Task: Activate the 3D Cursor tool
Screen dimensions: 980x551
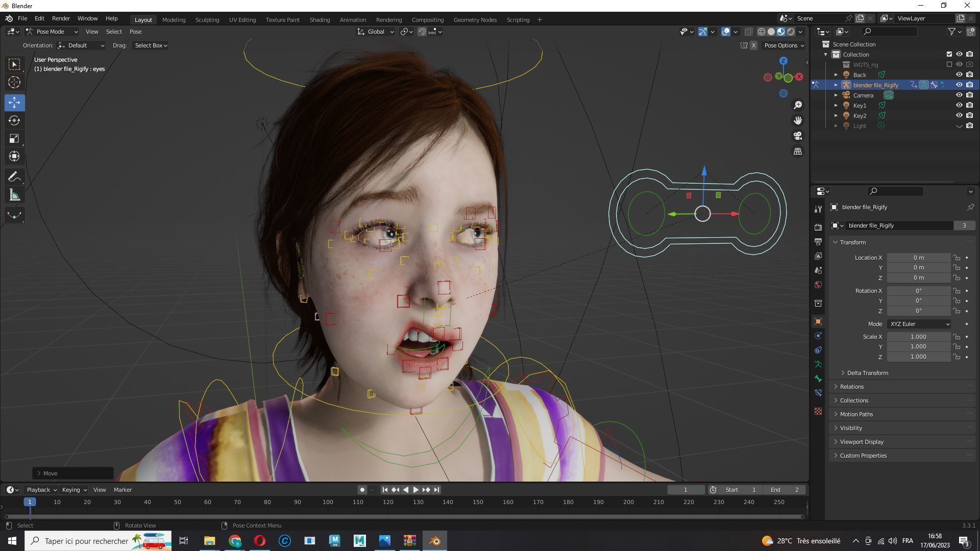Action: tap(14, 82)
